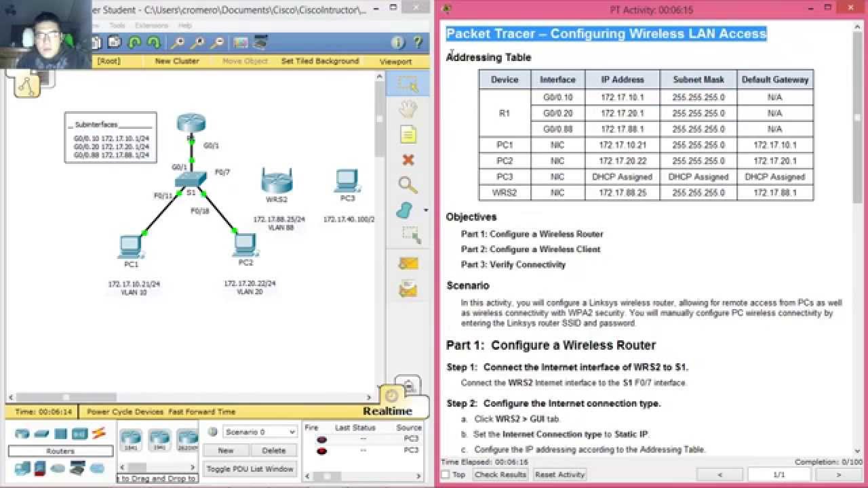This screenshot has height=488, width=868.
Task: Open the Drawing Palette icon
Action: [241, 43]
